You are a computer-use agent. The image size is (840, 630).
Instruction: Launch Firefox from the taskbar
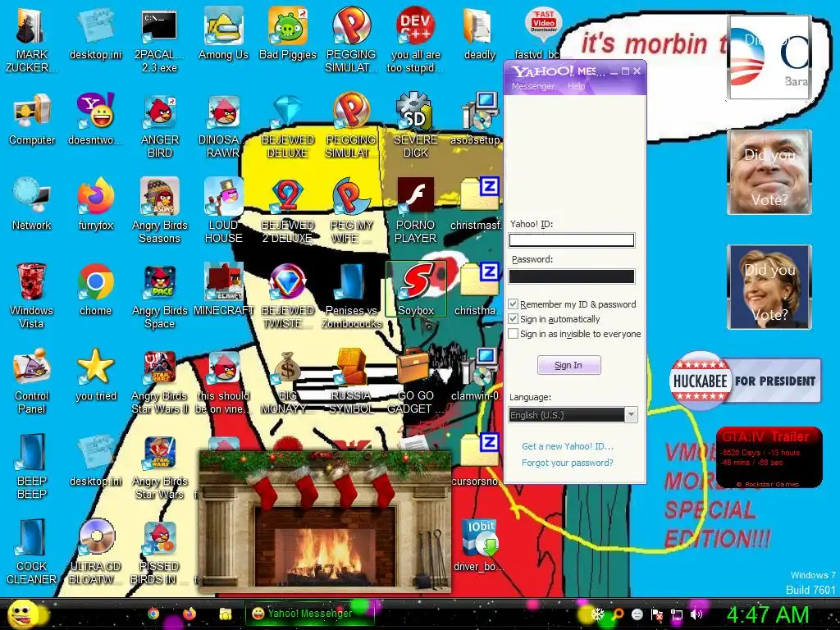click(x=189, y=614)
